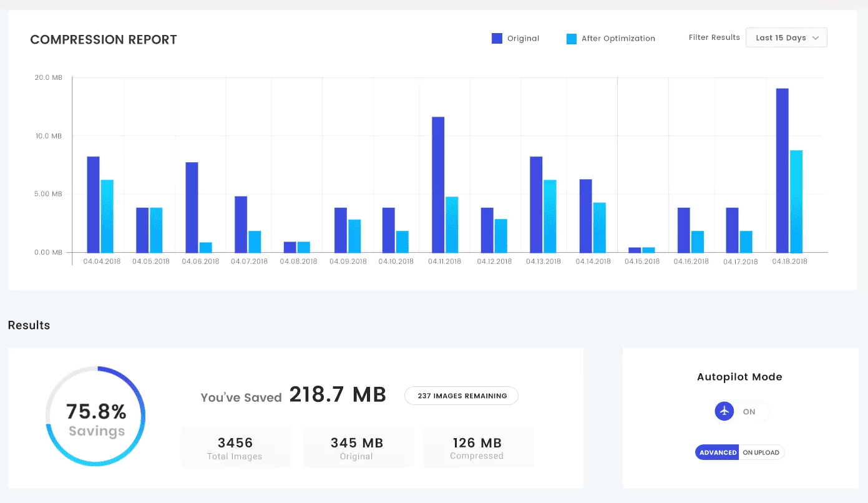
Task: Click the 345 MB Original stat card
Action: click(x=357, y=448)
